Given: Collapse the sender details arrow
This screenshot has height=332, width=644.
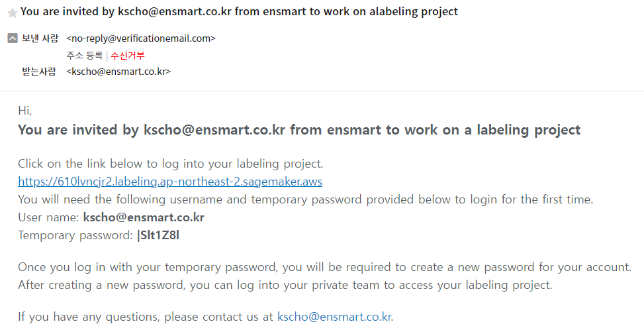Looking at the screenshot, I should click(x=12, y=38).
